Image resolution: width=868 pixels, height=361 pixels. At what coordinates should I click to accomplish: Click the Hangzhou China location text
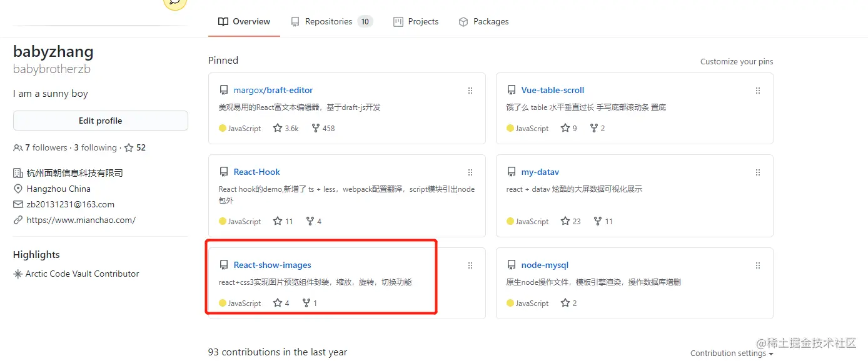[59, 189]
